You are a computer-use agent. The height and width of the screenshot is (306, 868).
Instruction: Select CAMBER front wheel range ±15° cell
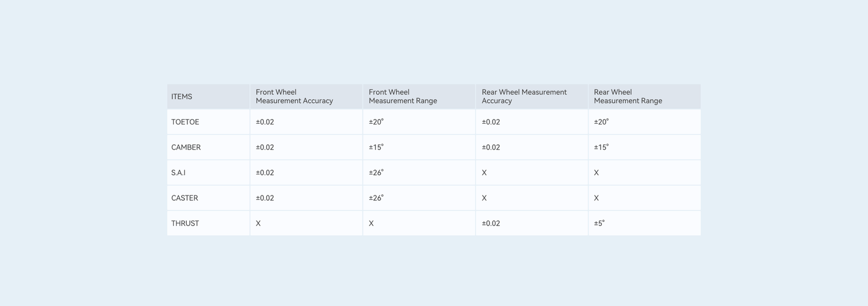(x=376, y=147)
